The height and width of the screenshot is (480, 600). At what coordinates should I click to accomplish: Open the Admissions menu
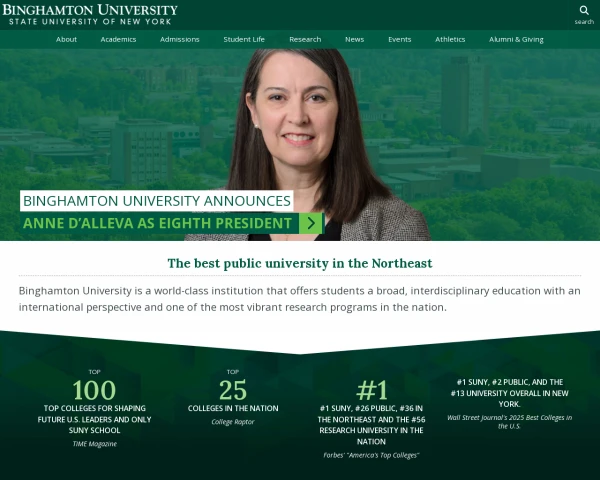tap(179, 39)
